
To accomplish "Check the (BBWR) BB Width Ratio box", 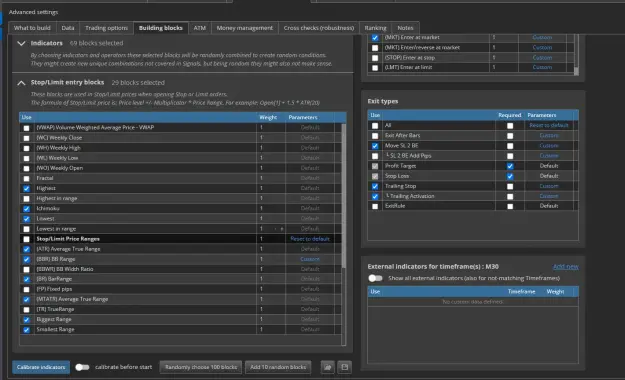I will click(x=26, y=270).
